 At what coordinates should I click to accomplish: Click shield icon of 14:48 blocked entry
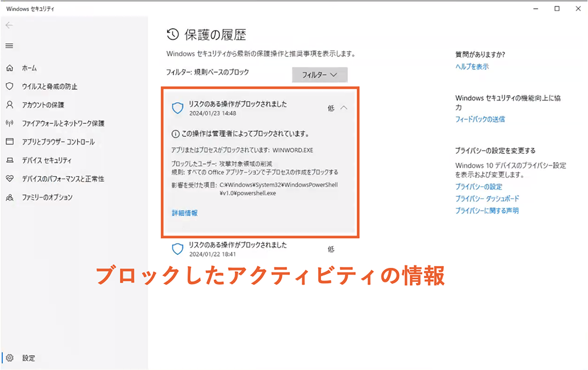click(178, 108)
